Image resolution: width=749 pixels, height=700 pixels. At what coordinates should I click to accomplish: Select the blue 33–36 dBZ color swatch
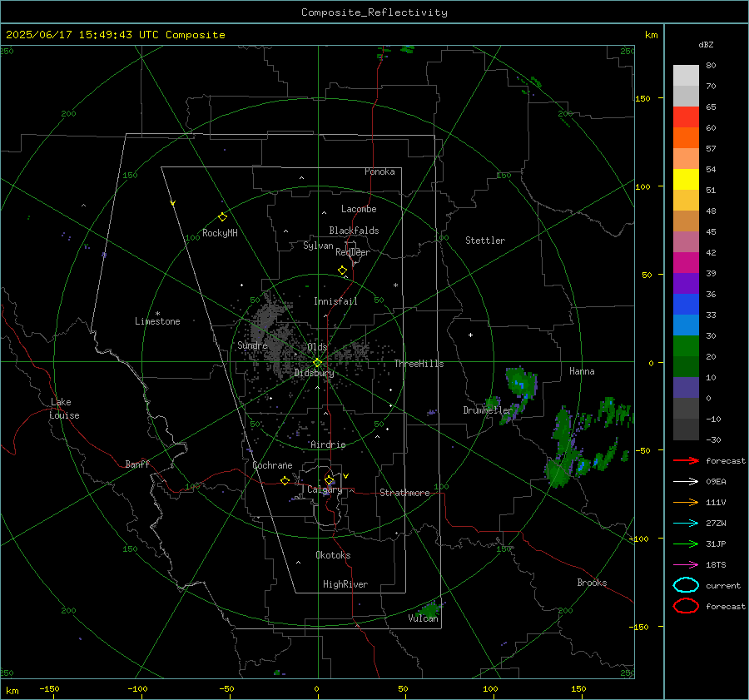[x=686, y=305]
